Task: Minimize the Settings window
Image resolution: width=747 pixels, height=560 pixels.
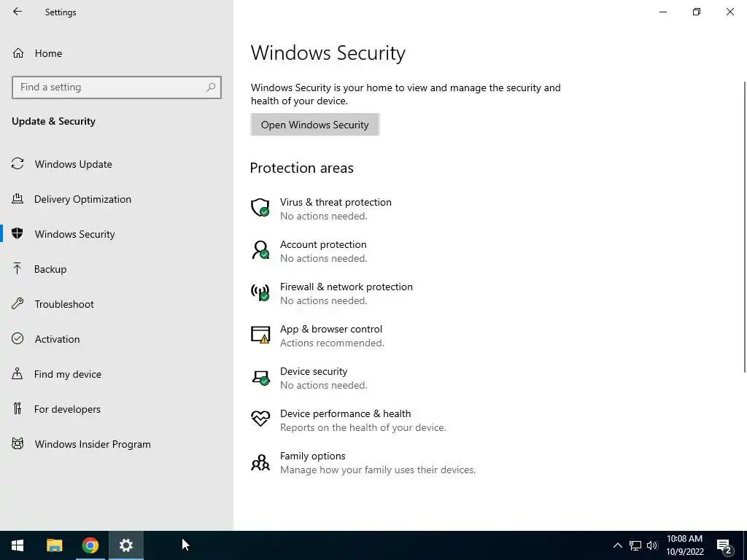Action: point(663,12)
